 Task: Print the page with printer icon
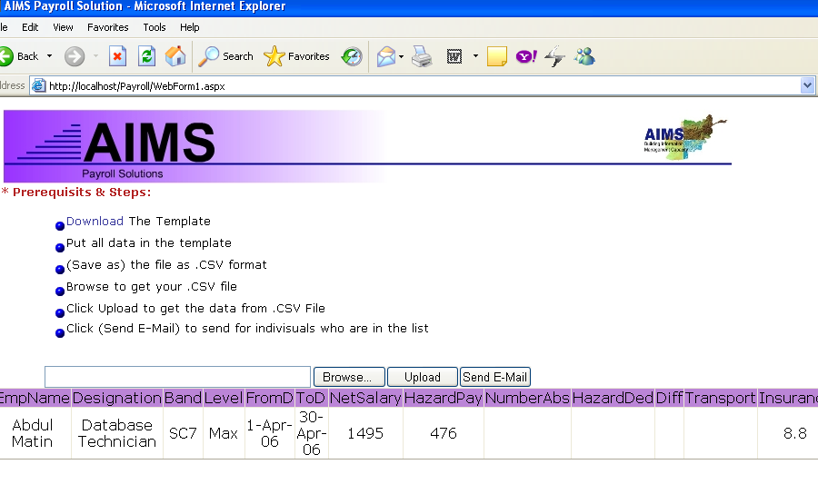coord(422,56)
